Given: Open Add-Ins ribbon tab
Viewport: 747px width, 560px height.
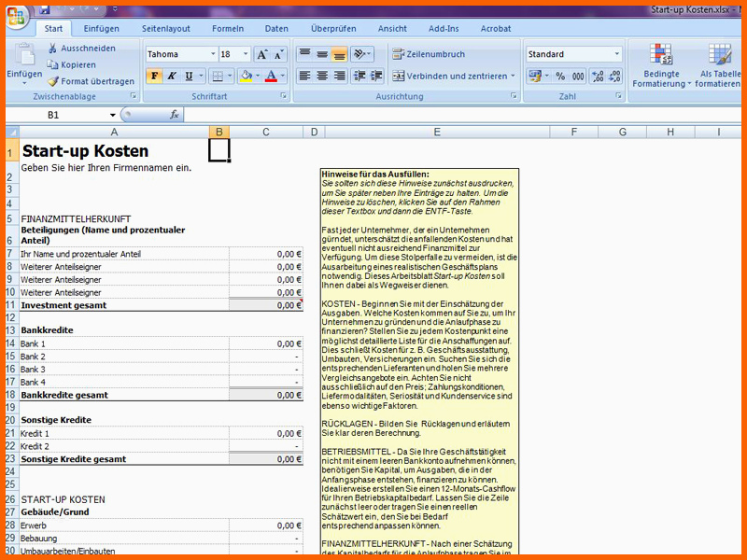Looking at the screenshot, I should 444,29.
